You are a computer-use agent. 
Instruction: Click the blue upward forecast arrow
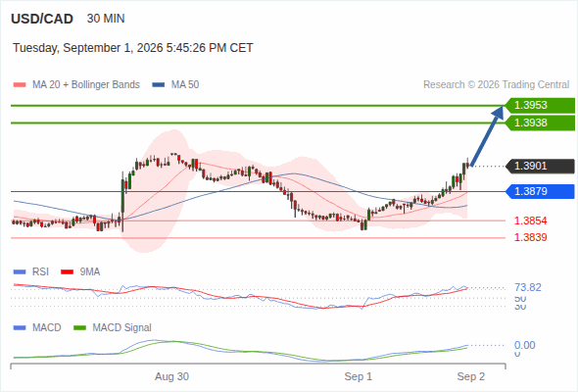[487, 136]
